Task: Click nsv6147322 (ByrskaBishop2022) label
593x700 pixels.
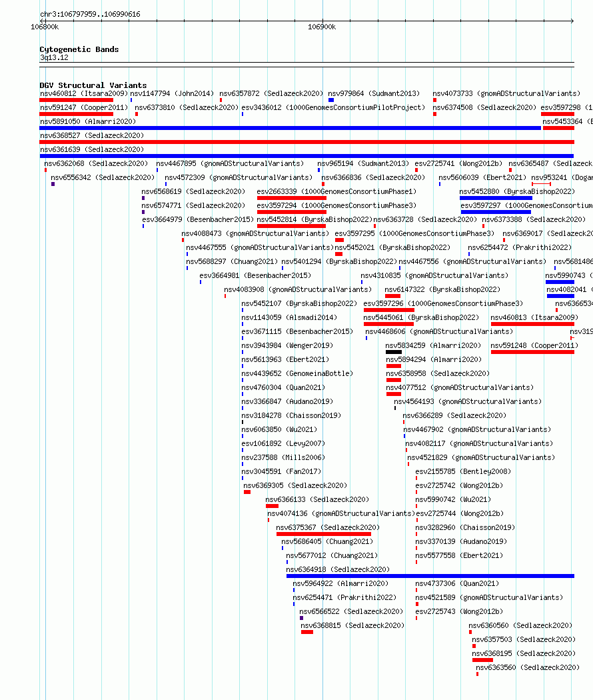Action: pos(442,290)
